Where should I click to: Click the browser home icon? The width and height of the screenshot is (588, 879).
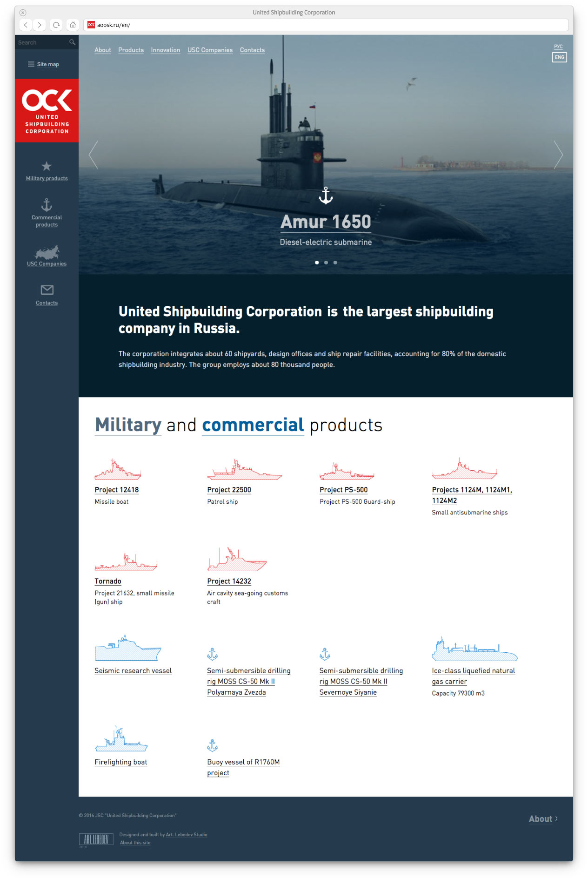click(73, 25)
